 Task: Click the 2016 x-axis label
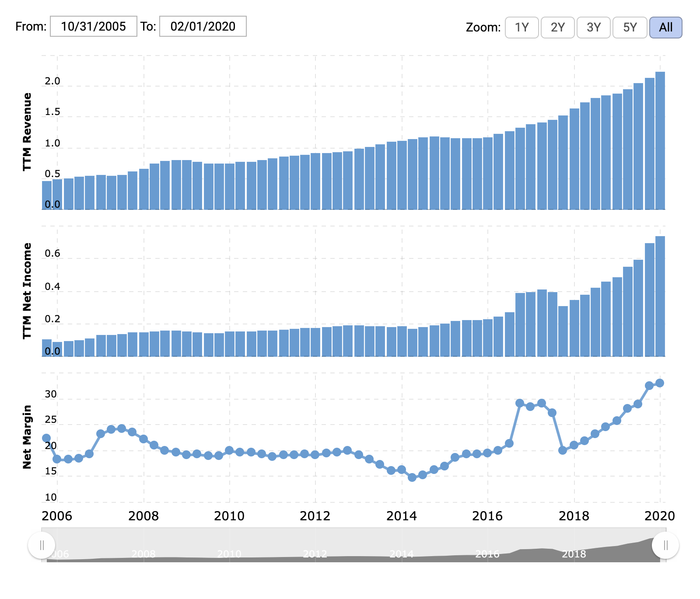[x=487, y=516]
